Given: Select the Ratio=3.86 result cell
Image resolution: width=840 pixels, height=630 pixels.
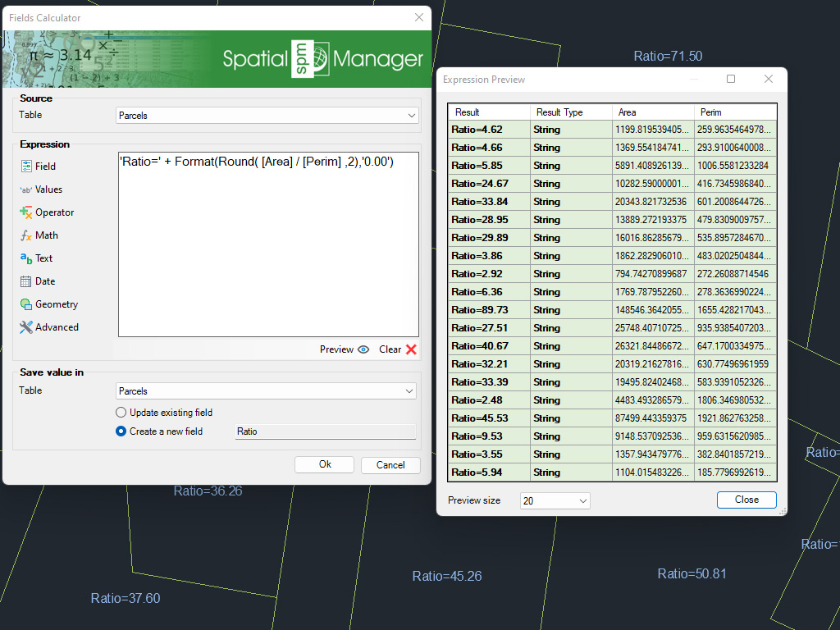Looking at the screenshot, I should pos(489,256).
